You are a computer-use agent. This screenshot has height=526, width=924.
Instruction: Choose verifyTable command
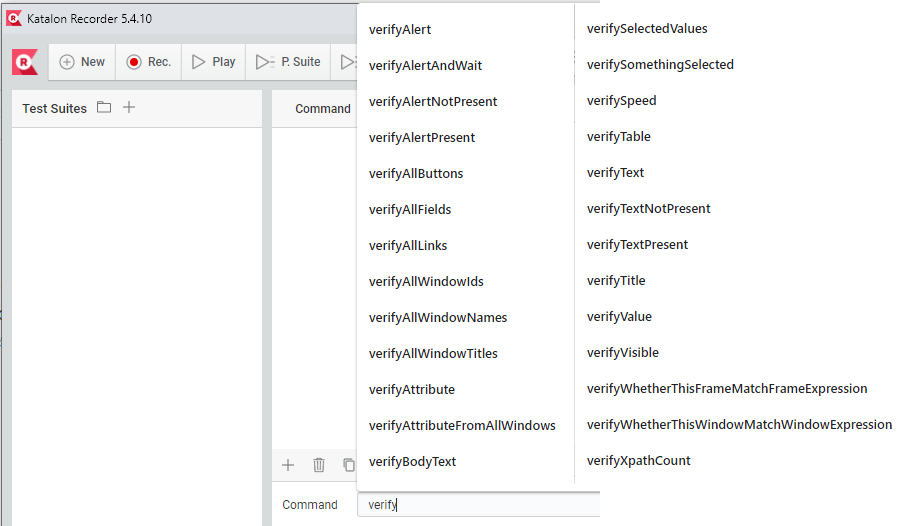[618, 136]
